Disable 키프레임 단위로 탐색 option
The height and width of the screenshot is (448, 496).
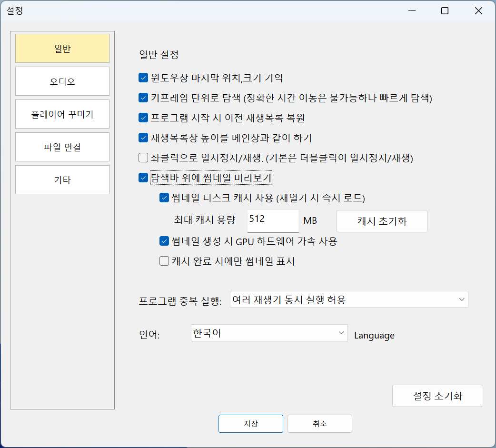pyautogui.click(x=143, y=98)
